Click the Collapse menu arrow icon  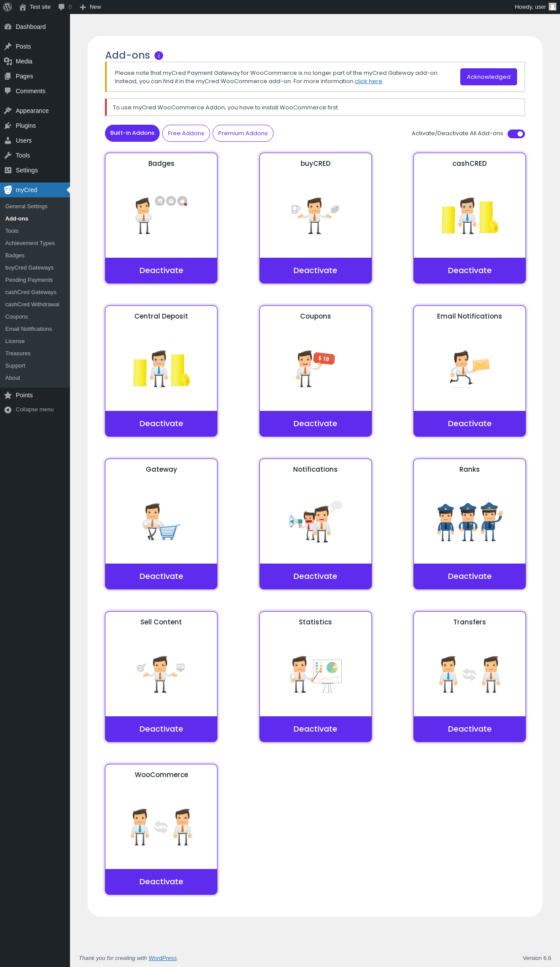point(8,410)
